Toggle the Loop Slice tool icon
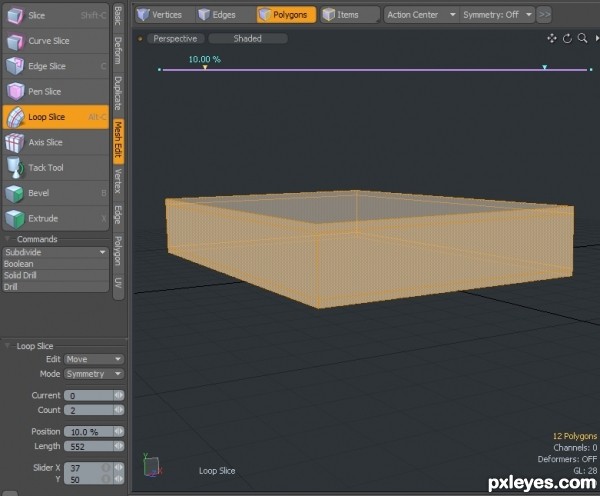 15,117
